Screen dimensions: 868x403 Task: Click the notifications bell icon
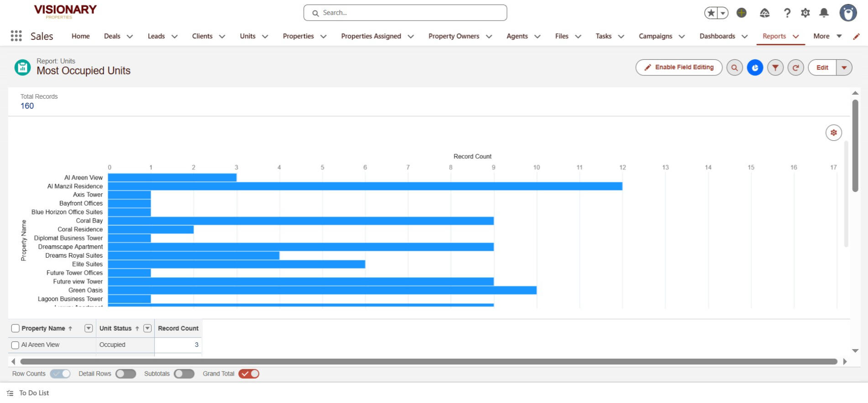[824, 13]
